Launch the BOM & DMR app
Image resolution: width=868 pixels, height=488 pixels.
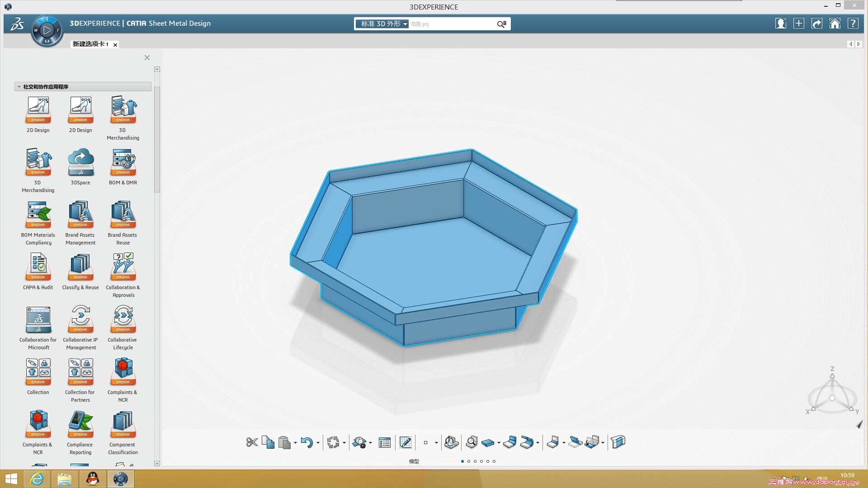(123, 163)
